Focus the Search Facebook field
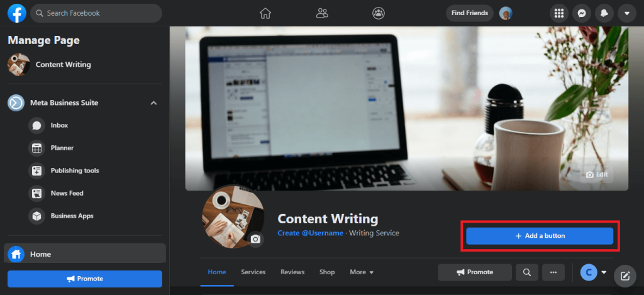Viewport: 644px width, 295px height. 96,13
